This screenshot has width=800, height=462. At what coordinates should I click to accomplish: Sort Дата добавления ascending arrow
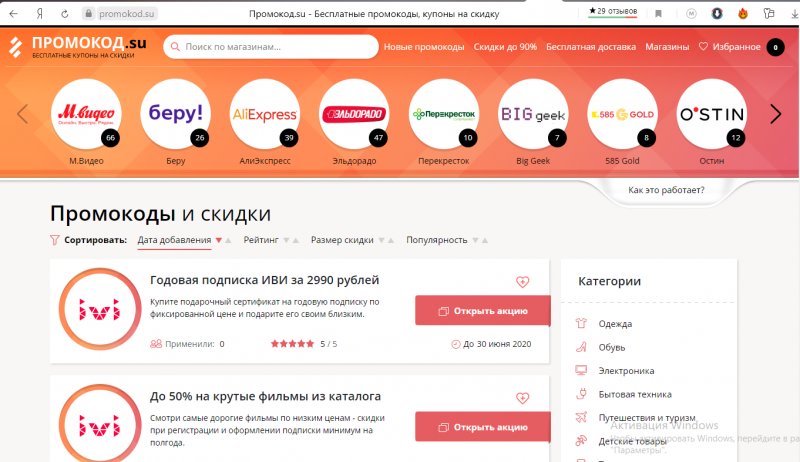coord(228,240)
